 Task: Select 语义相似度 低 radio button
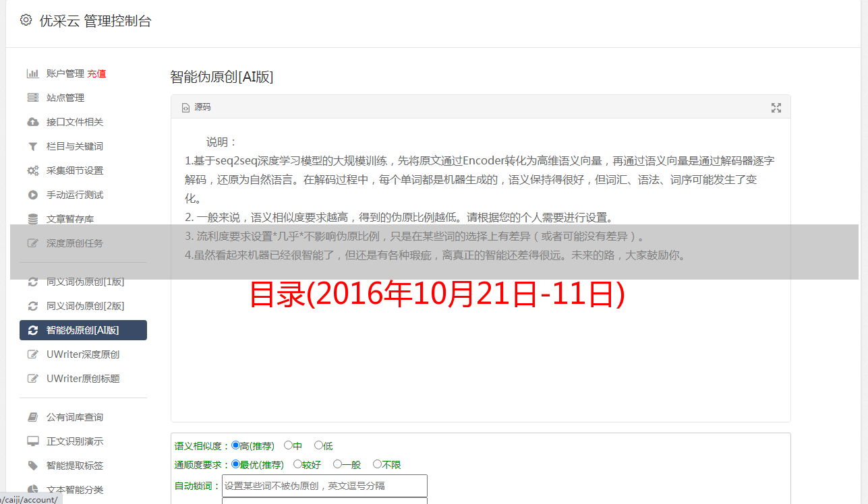[318, 445]
